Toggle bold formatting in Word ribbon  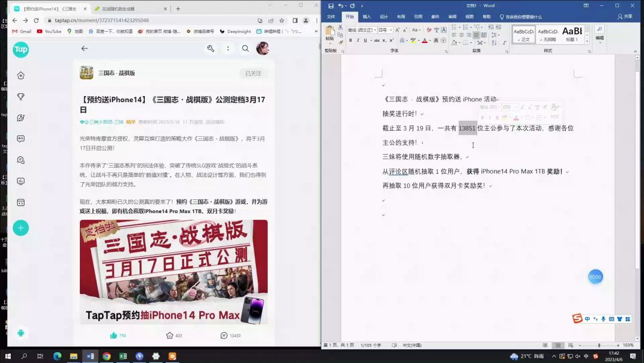(x=350, y=41)
